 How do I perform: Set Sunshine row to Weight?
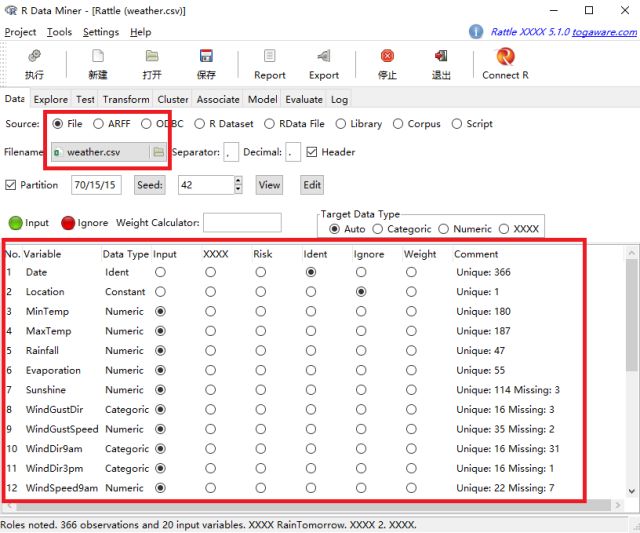click(x=411, y=390)
